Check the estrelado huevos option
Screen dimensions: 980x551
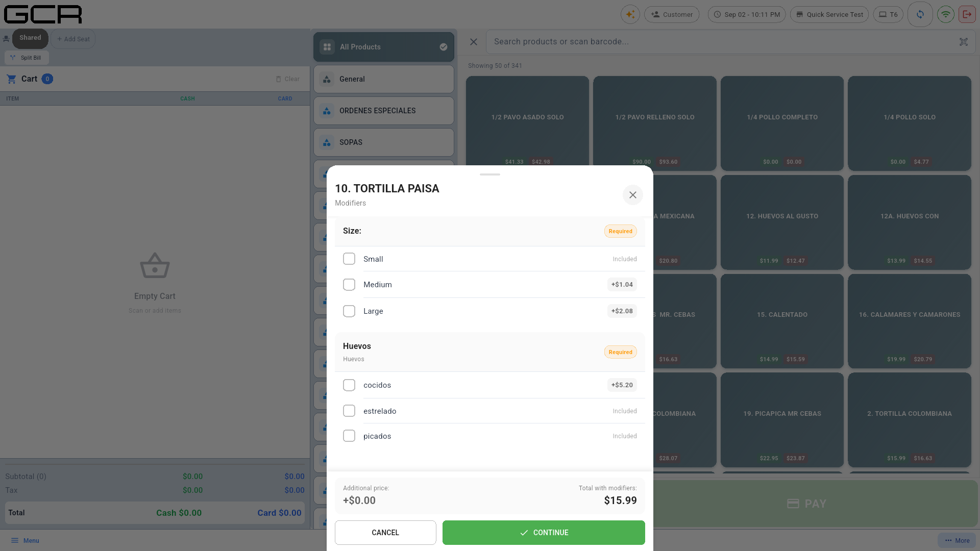click(349, 411)
